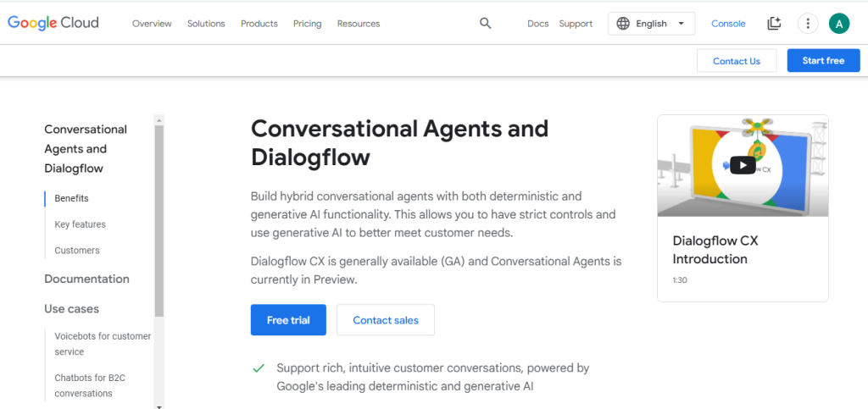Select Key features in the sidebar
Viewport: 868px width, 409px height.
click(80, 224)
